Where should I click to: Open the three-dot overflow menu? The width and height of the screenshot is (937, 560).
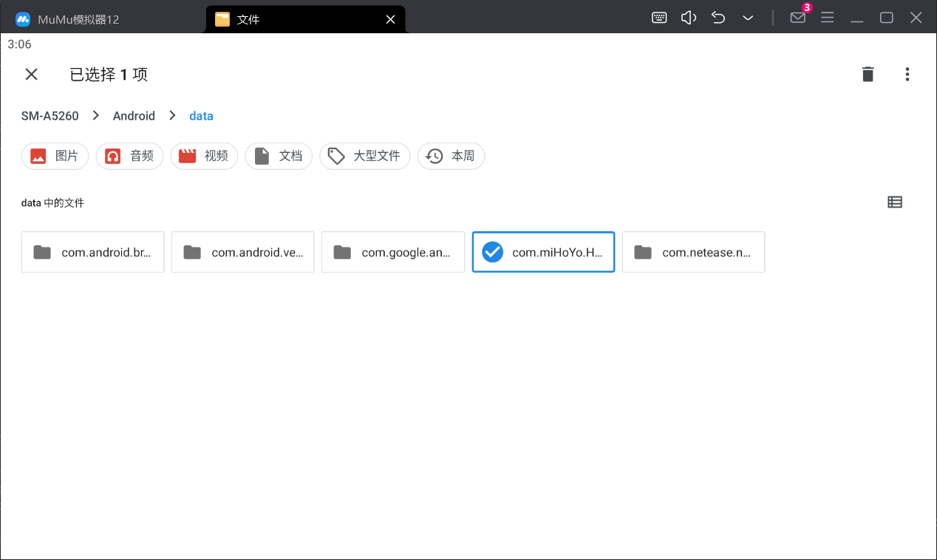point(907,74)
